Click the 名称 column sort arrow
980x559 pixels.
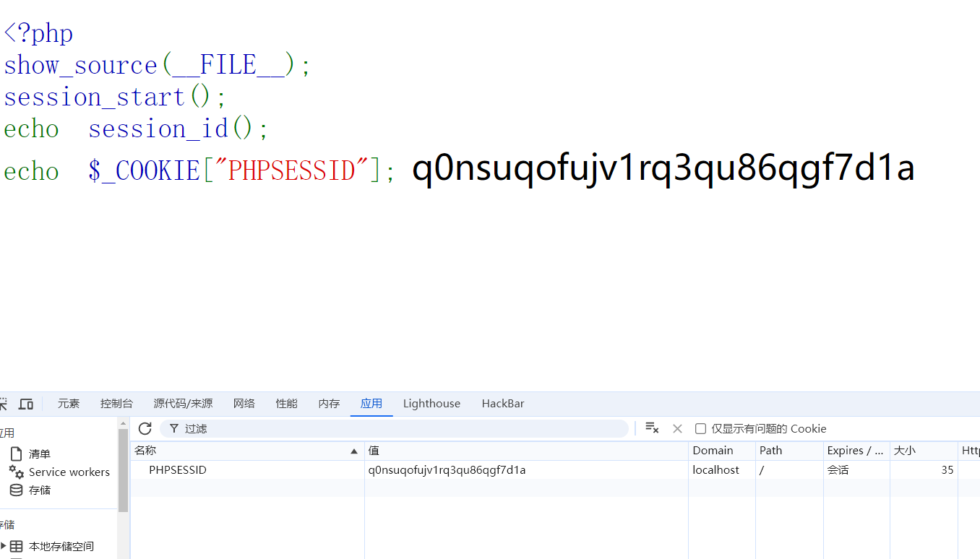point(354,451)
